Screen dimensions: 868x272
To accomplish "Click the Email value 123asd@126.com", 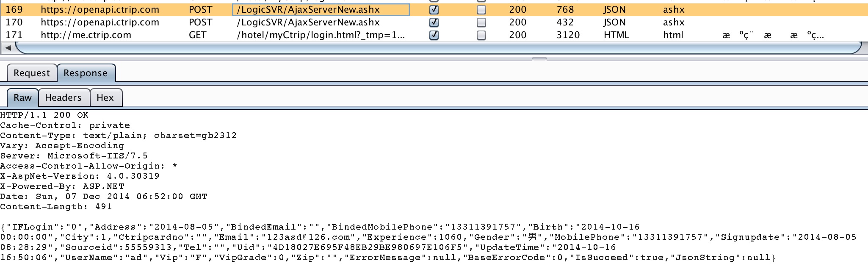I will click(x=308, y=237).
